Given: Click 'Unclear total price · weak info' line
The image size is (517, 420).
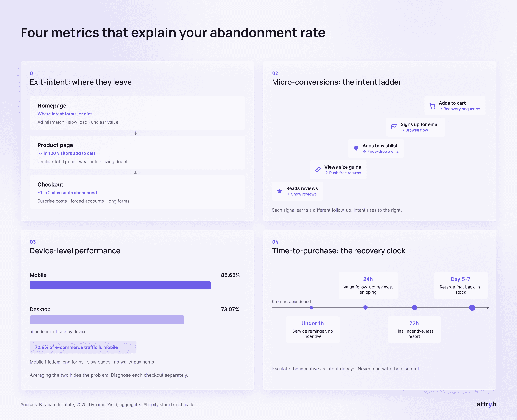Looking at the screenshot, I should [x=83, y=162].
